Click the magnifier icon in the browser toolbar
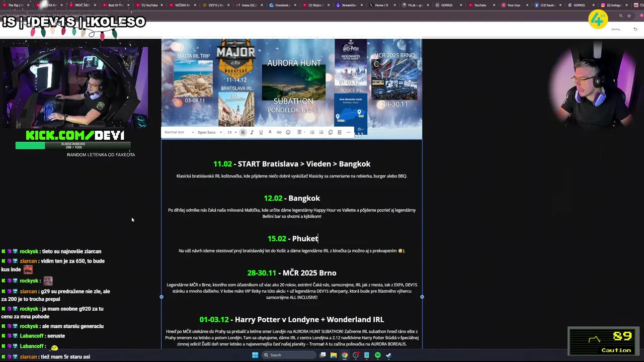 pyautogui.click(x=621, y=16)
